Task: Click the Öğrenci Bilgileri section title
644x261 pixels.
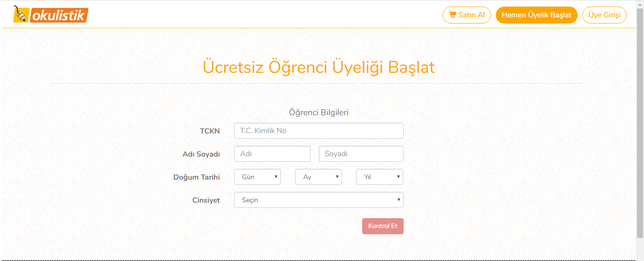Action: pyautogui.click(x=318, y=112)
